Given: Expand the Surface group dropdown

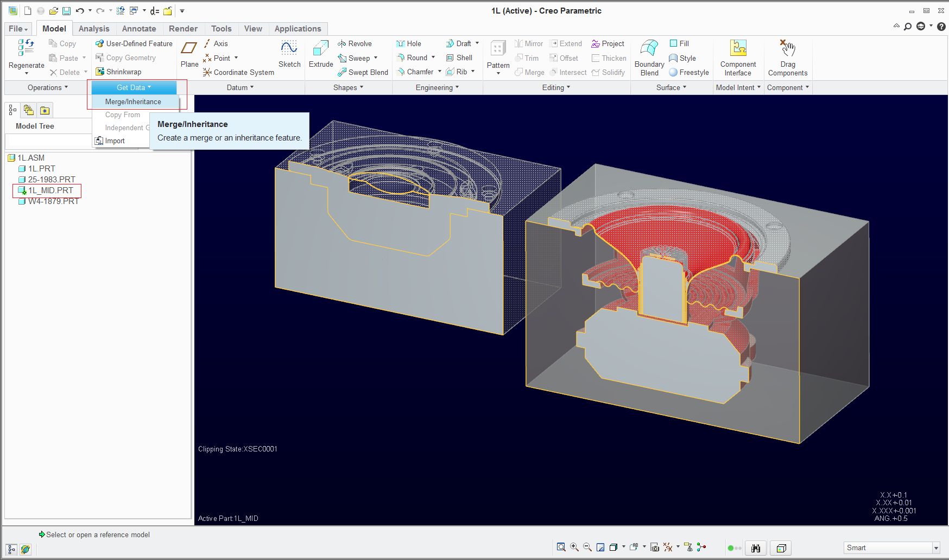Looking at the screenshot, I should tap(672, 87).
